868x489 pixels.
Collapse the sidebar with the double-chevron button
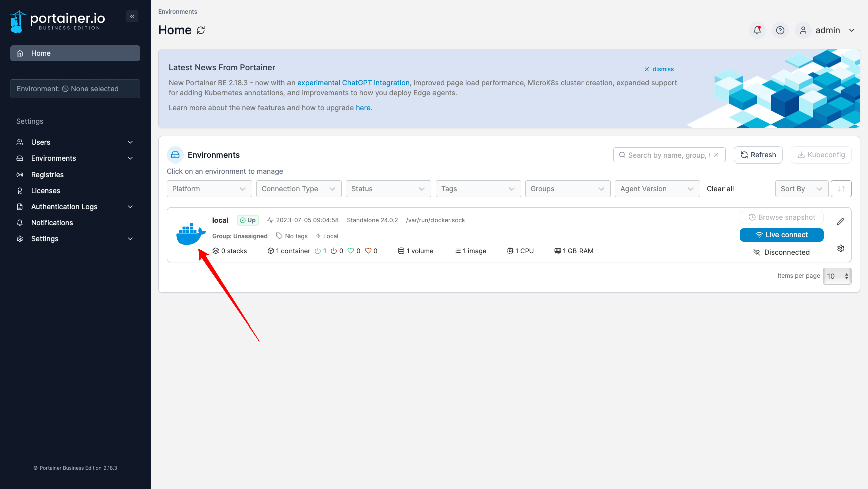(132, 16)
